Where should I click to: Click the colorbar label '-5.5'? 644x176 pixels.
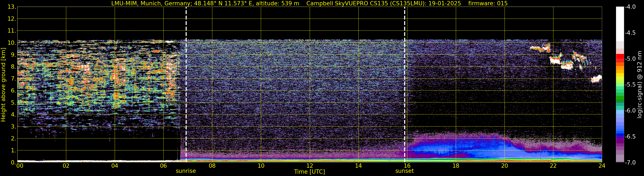[630, 85]
